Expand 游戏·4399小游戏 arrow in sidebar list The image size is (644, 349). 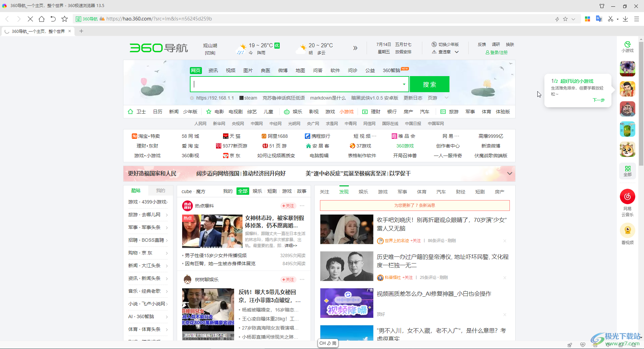point(167,202)
